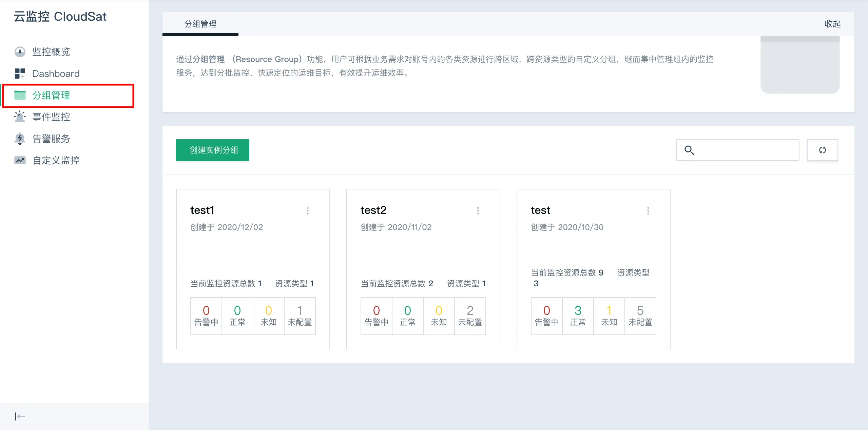The height and width of the screenshot is (430, 868).
Task: Click the monitoring overview gauge icon
Action: (20, 52)
